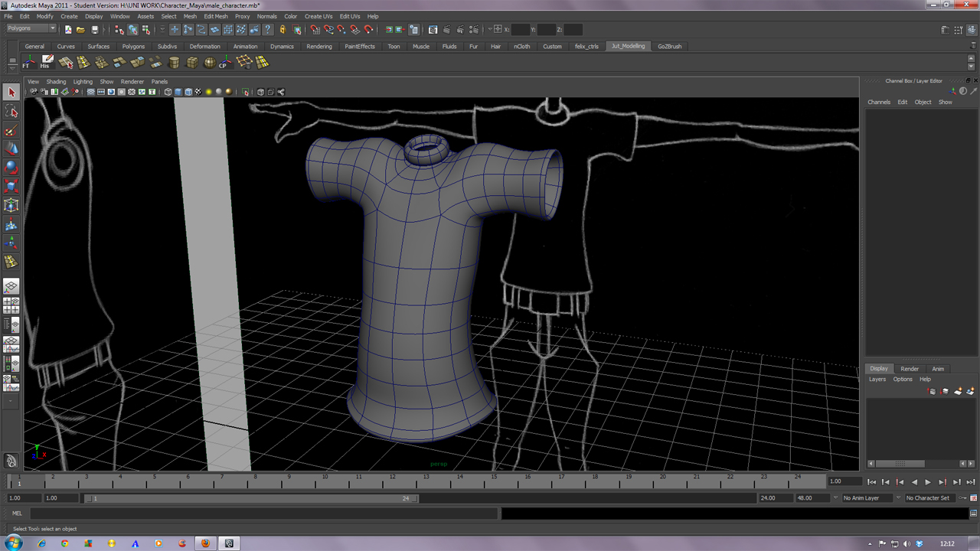Toggle the auto keyframe key icon
The width and height of the screenshot is (980, 551).
pyautogui.click(x=962, y=498)
